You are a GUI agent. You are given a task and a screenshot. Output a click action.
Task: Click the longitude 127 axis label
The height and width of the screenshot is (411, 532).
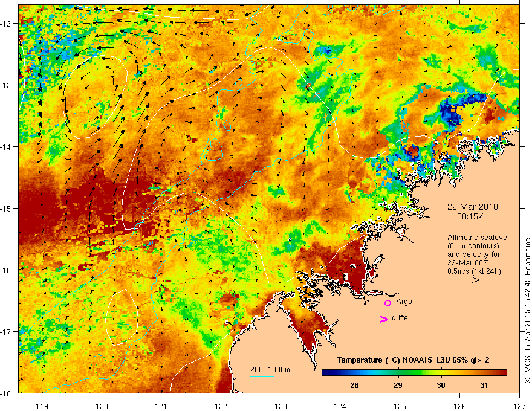(x=519, y=406)
